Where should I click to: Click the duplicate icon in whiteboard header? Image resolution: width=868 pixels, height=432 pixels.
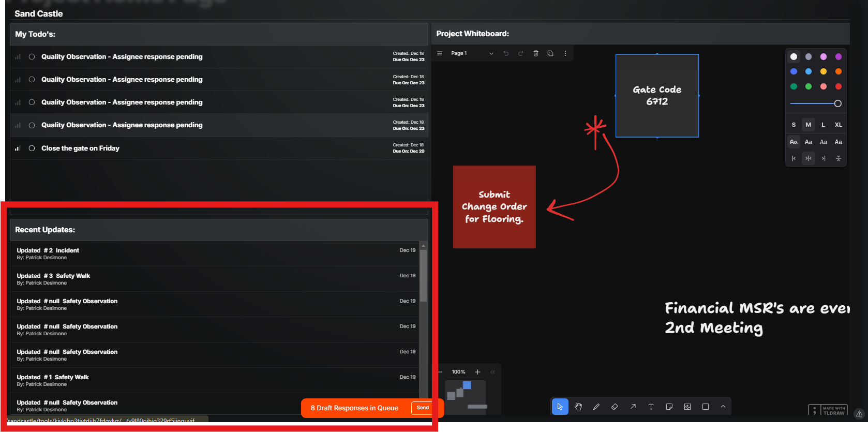tap(550, 53)
